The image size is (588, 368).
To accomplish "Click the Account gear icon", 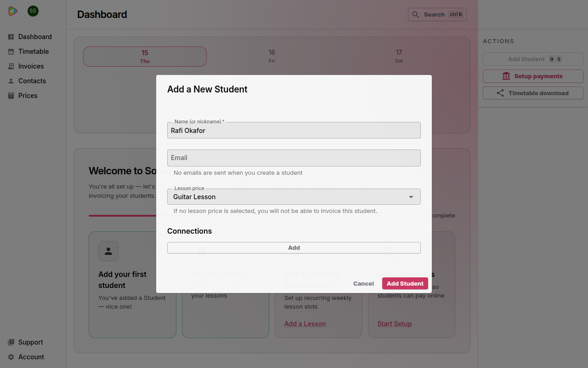I will pos(11,357).
